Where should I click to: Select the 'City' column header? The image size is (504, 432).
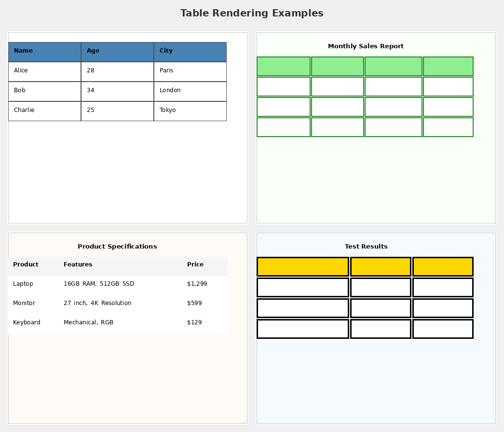tap(190, 52)
